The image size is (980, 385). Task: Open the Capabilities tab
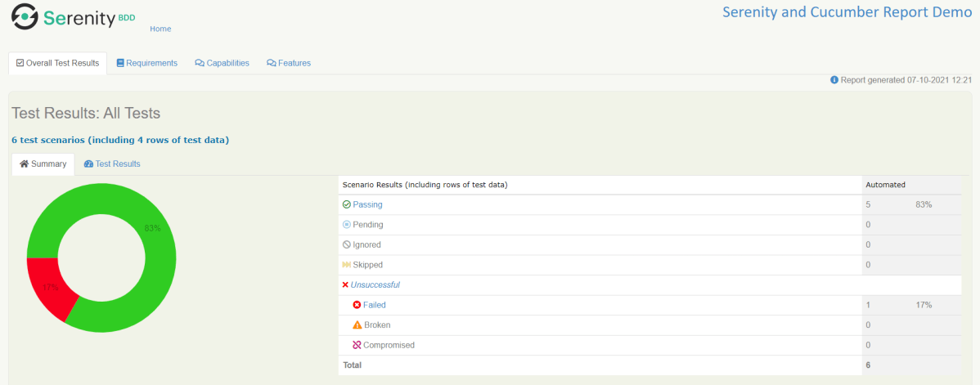pos(222,63)
